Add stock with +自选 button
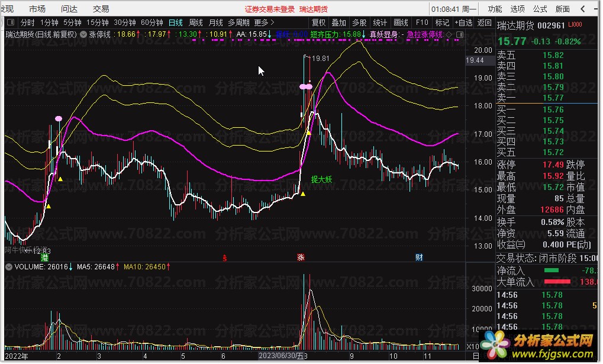Screen dimensions: 603x364 [x=463, y=22]
